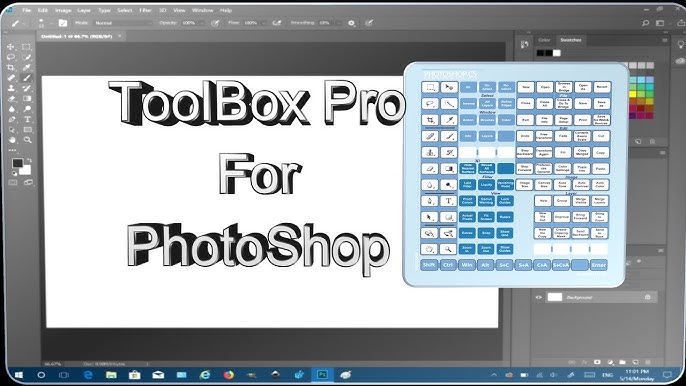Select the History Brush tool
Image resolution: width=686 pixels, height=386 pixels.
(x=27, y=88)
